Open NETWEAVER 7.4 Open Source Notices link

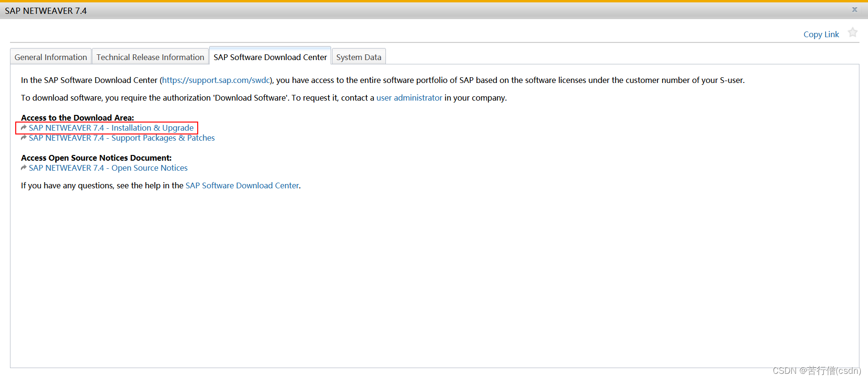108,168
